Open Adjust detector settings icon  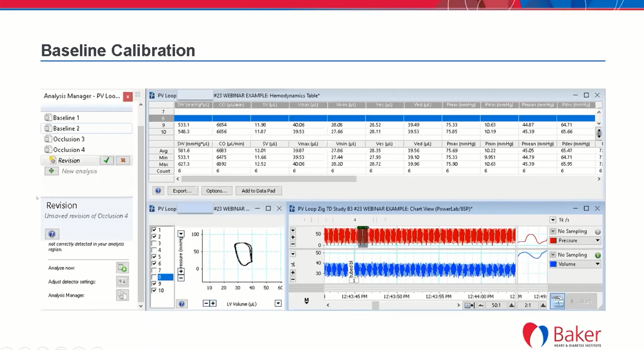point(122,282)
